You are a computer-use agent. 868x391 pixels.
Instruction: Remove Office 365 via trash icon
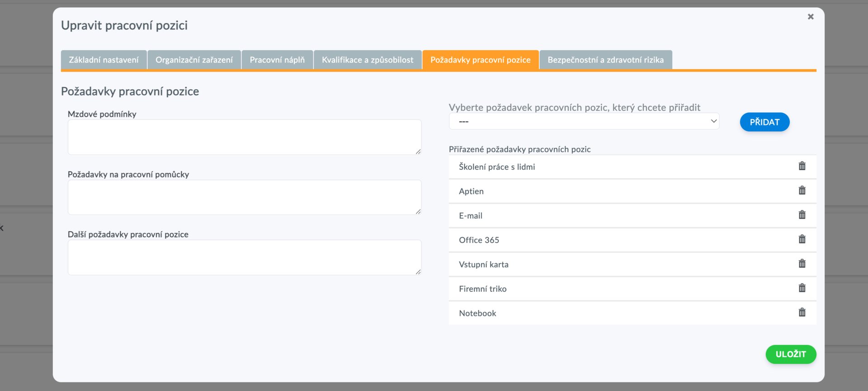point(802,239)
